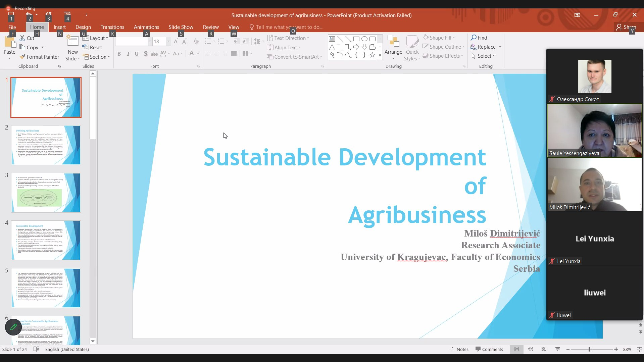Image resolution: width=644 pixels, height=362 pixels.
Task: Toggle the Notes pane
Action: [x=459, y=349]
